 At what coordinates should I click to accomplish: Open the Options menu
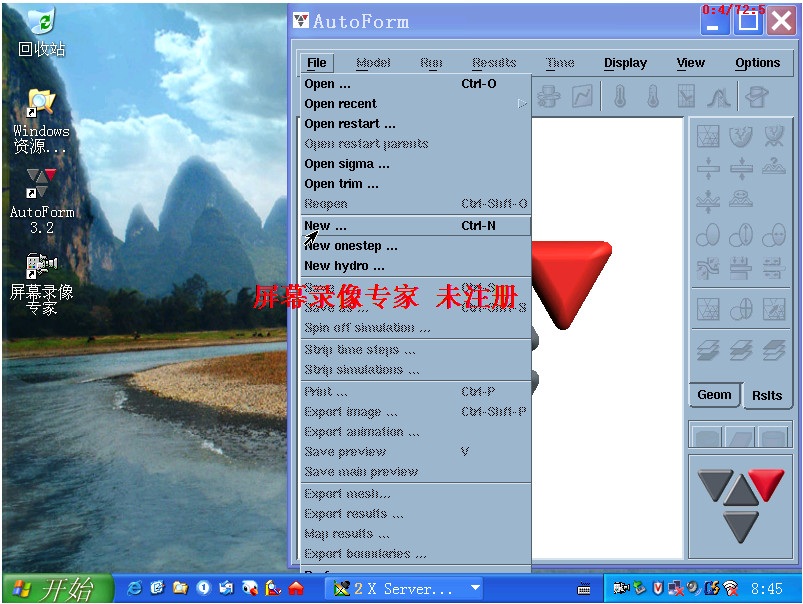(757, 63)
